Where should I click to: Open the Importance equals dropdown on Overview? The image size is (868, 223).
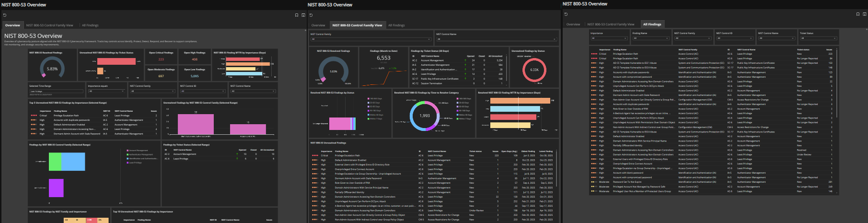106,91
